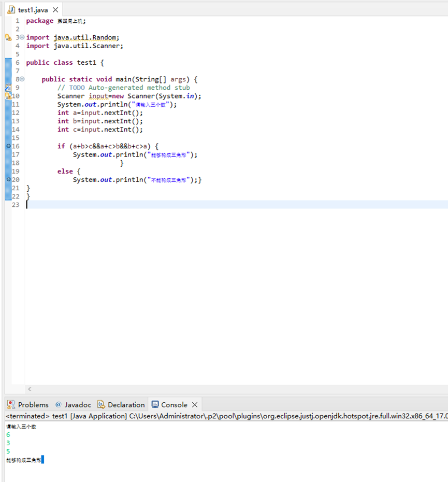
Task: Place cursor on empty line 23
Action: click(237, 204)
